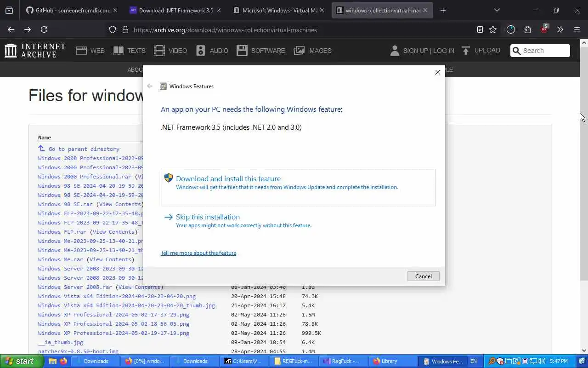Open the VIDEO section of Internet Archive
The image size is (588, 368).
pos(170,51)
